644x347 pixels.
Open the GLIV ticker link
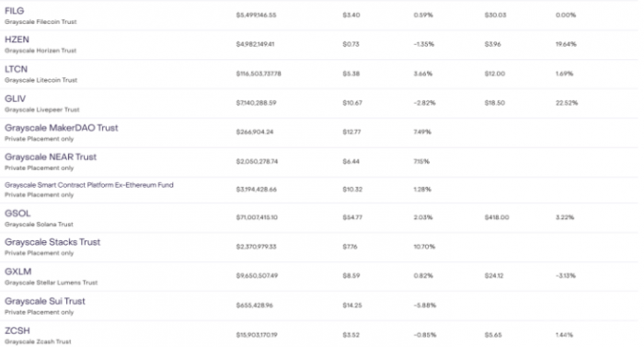tap(16, 98)
